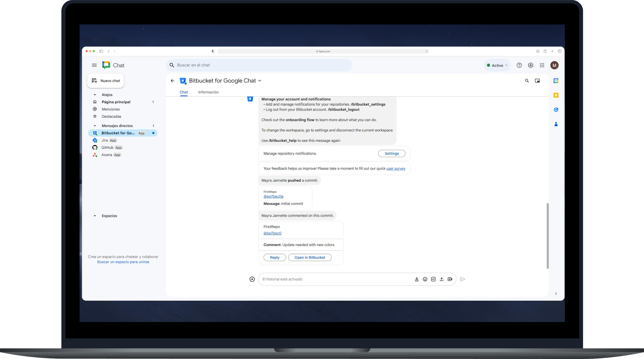The image size is (644, 359).
Task: Insert a GIF in message
Action: (x=433, y=279)
